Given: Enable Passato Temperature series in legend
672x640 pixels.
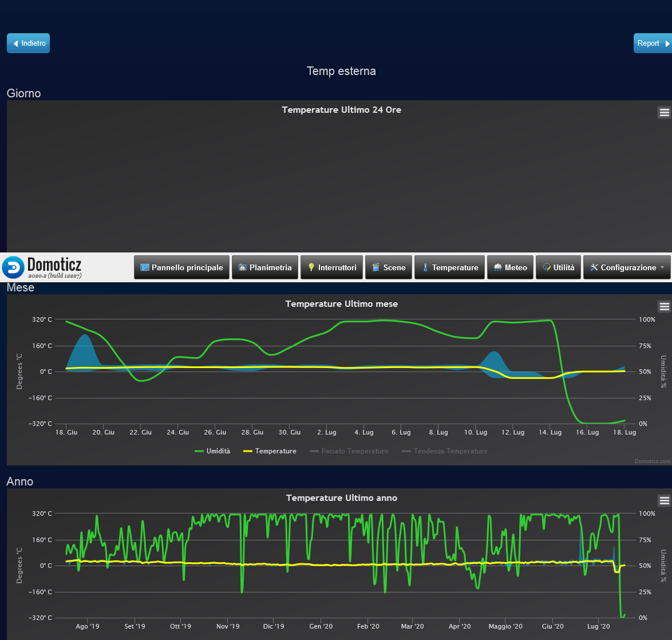Looking at the screenshot, I should click(x=349, y=451).
